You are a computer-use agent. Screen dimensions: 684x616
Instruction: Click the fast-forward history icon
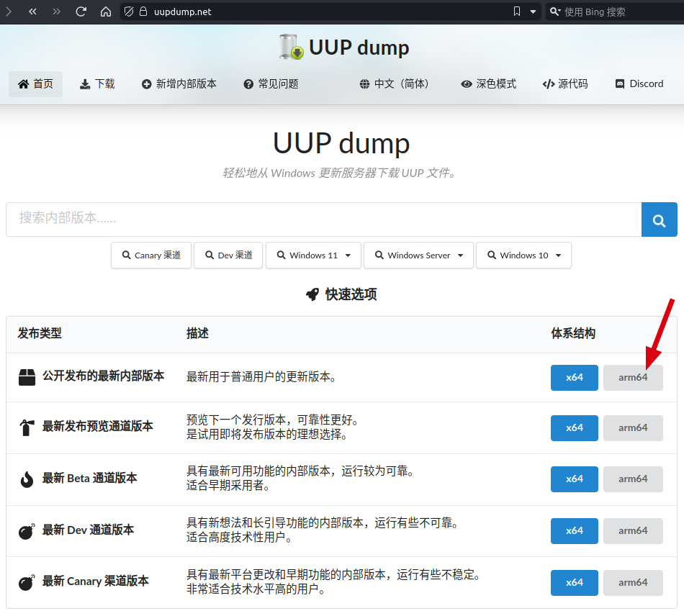pos(56,12)
